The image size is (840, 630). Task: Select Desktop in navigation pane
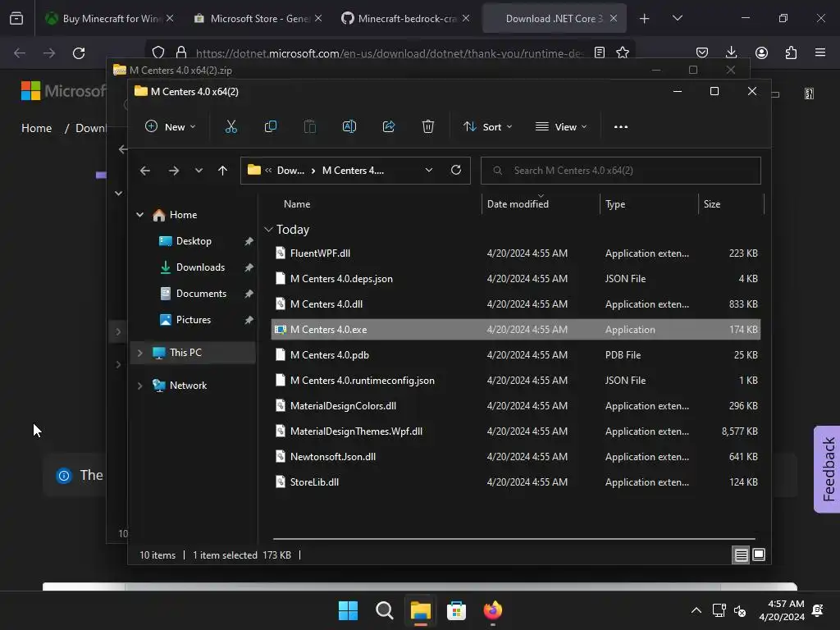tap(194, 241)
